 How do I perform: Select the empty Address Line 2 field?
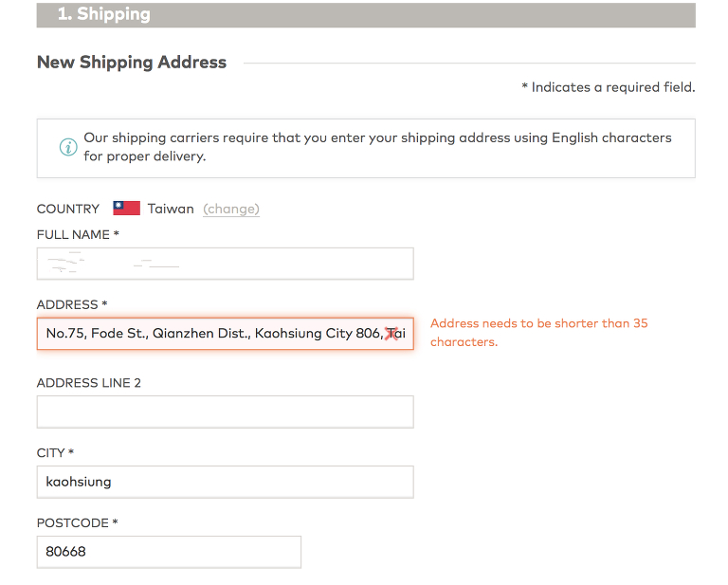point(225,411)
